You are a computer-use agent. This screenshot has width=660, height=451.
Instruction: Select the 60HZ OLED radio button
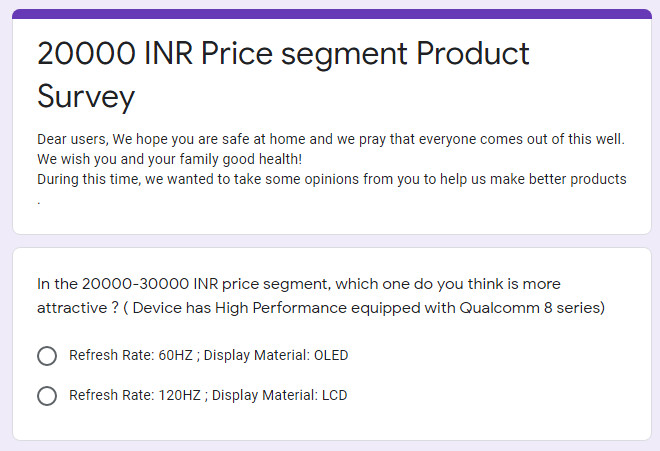click(47, 356)
